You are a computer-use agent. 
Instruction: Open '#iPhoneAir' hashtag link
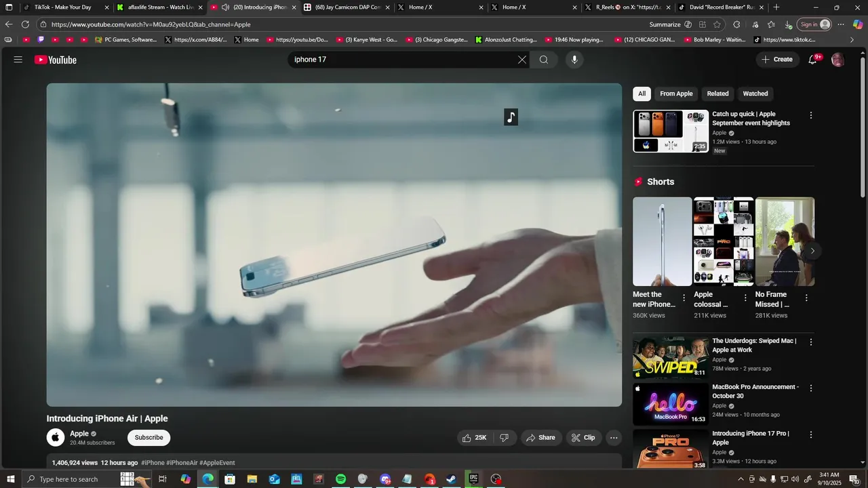coord(182,463)
